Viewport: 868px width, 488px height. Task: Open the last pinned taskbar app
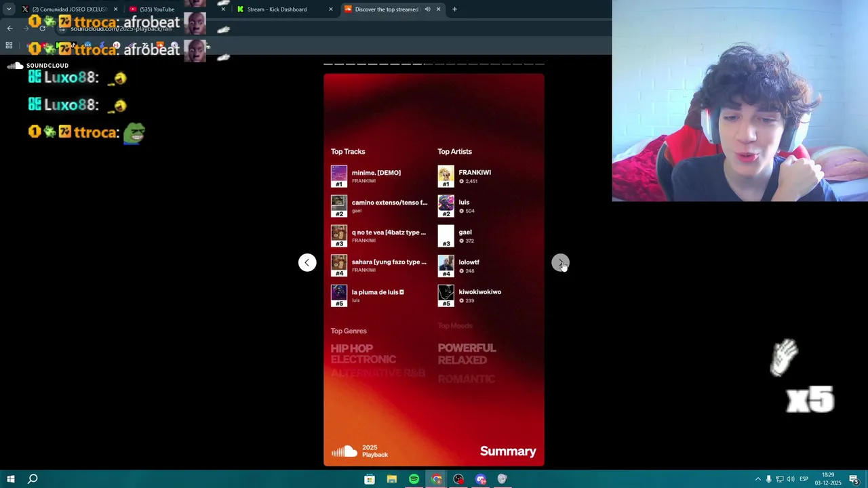[x=502, y=479]
